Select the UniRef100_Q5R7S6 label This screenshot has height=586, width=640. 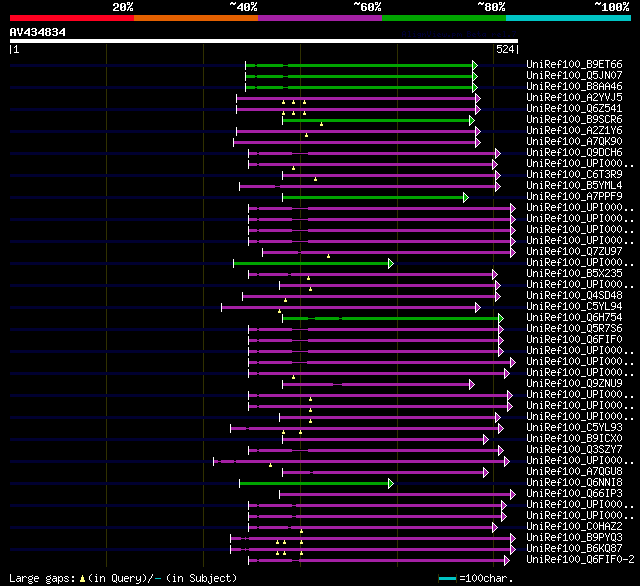tap(574, 328)
